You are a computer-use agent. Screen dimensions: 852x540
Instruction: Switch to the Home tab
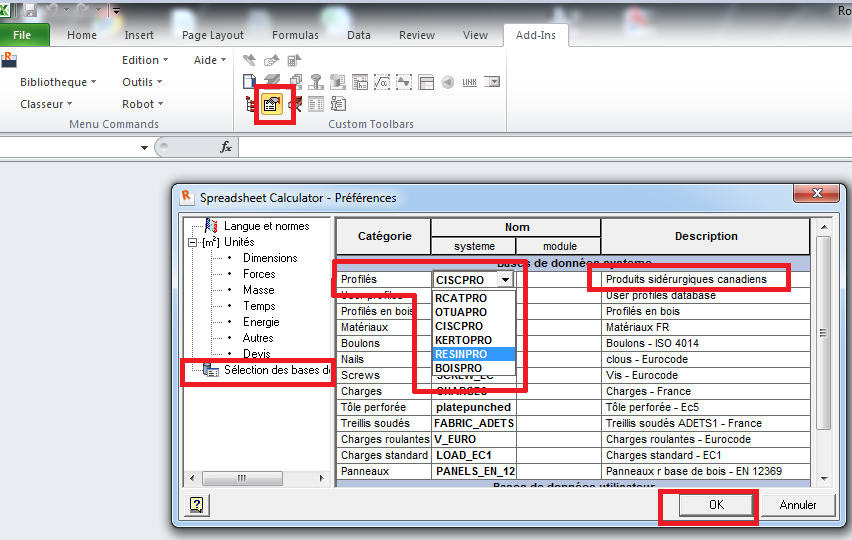(x=82, y=35)
